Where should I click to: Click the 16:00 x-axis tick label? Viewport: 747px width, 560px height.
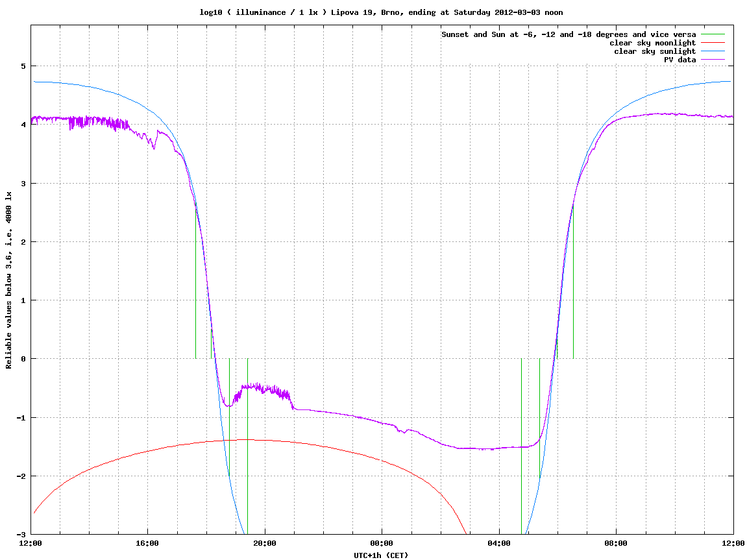[148, 543]
